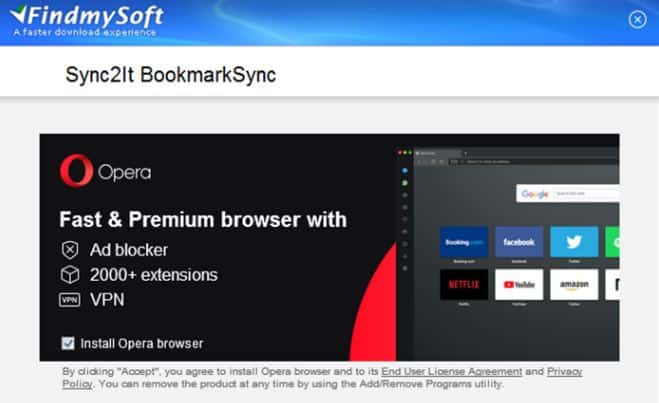This screenshot has height=403, width=659.
Task: Uncheck the Install Opera browser checkbox
Action: pyautogui.click(x=68, y=343)
